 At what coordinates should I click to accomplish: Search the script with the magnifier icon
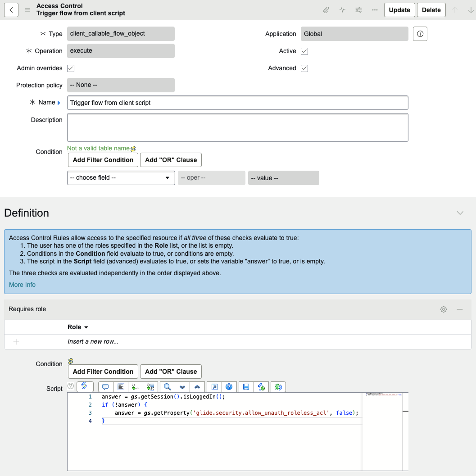pos(168,386)
